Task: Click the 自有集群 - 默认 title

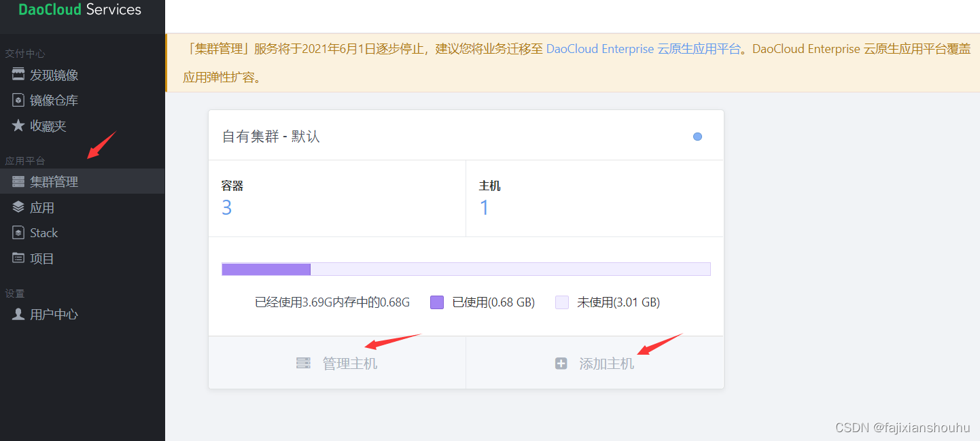Action: 271,137
